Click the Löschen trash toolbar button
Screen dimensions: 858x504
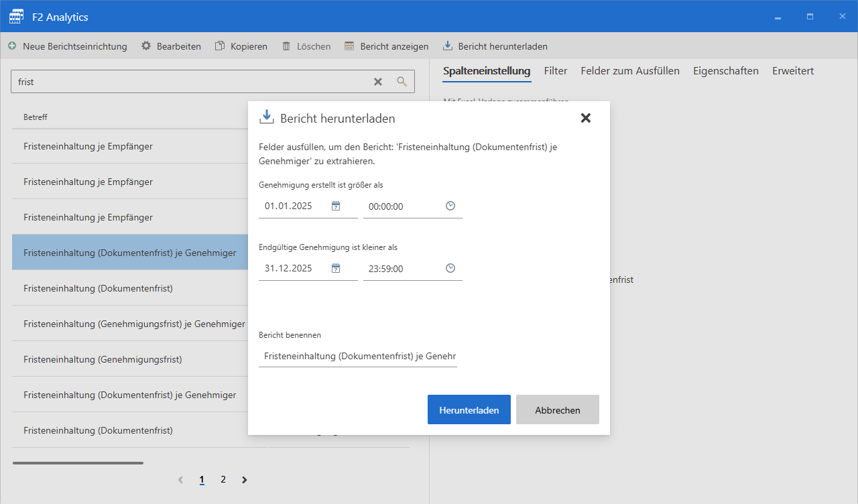tap(306, 46)
